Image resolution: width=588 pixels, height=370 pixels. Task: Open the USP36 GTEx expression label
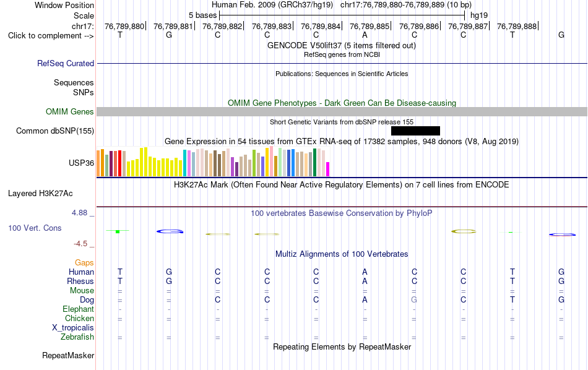tap(81, 163)
